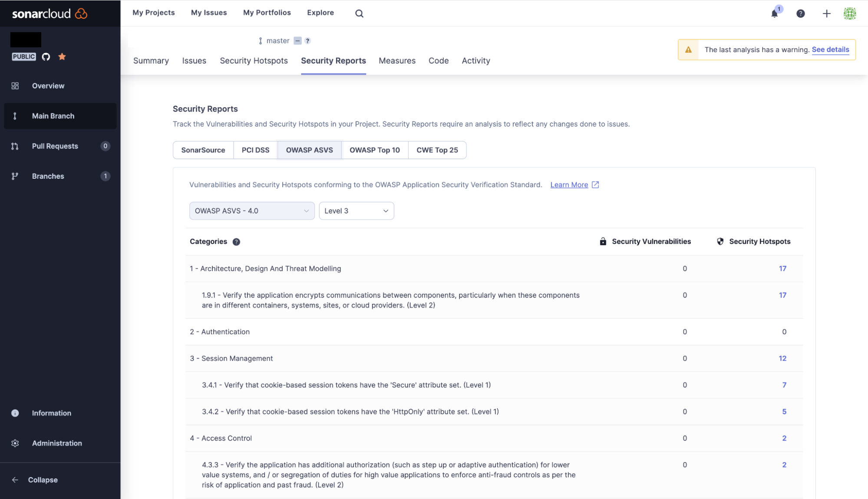Open Administration settings in sidebar
The width and height of the screenshot is (868, 499).
(x=56, y=443)
